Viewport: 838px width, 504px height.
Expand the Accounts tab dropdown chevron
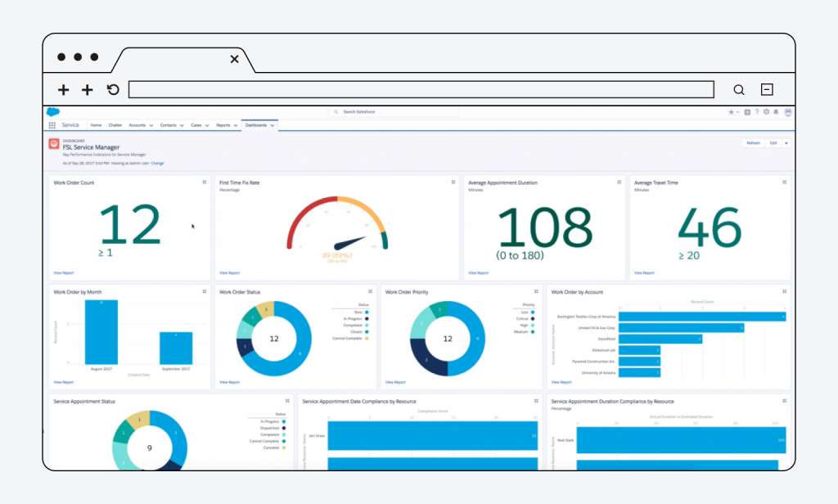coord(151,126)
